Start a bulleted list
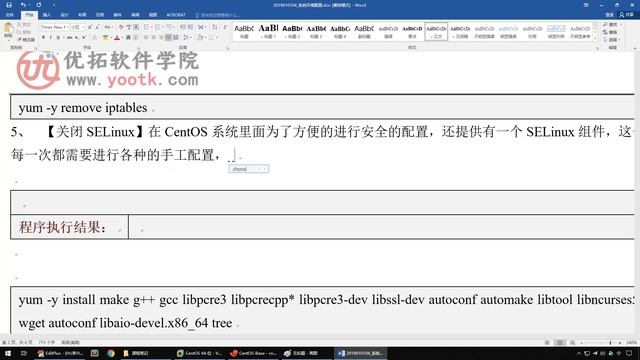This screenshot has height=360, width=640. pyautogui.click(x=147, y=27)
